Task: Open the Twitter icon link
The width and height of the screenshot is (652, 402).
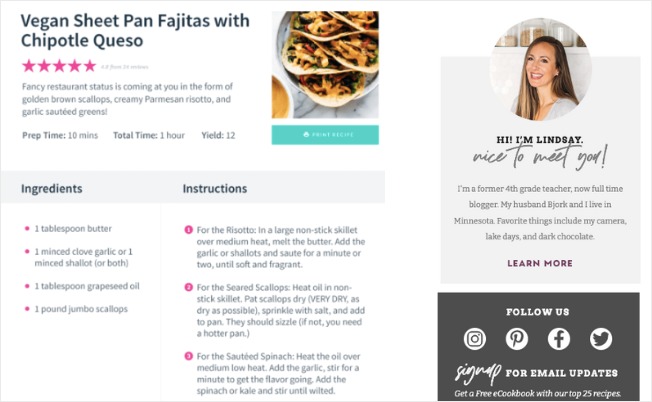Action: [601, 338]
